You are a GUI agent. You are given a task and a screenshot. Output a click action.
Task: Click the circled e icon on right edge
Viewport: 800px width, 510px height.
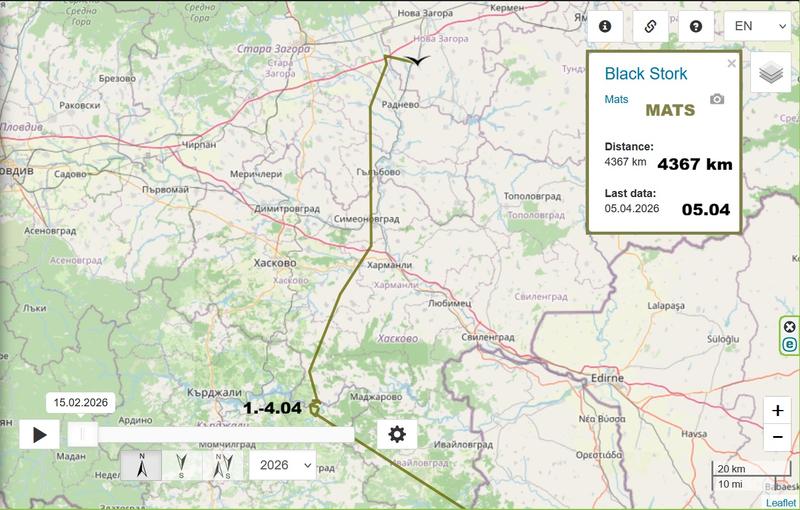tap(789, 345)
